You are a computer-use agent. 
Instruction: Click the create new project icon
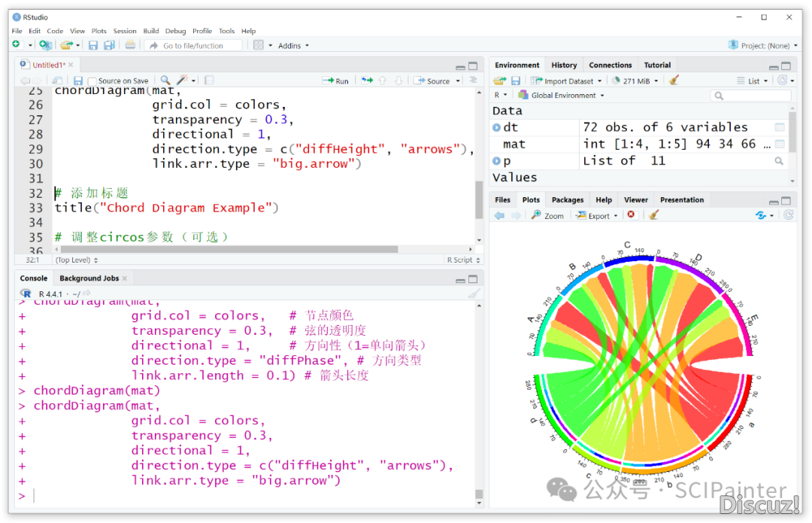tap(45, 45)
